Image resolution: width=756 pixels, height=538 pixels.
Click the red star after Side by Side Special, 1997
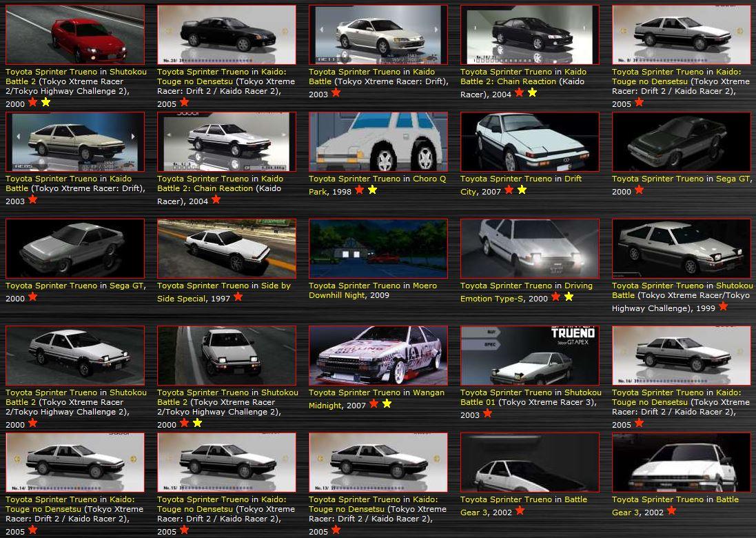tap(238, 297)
